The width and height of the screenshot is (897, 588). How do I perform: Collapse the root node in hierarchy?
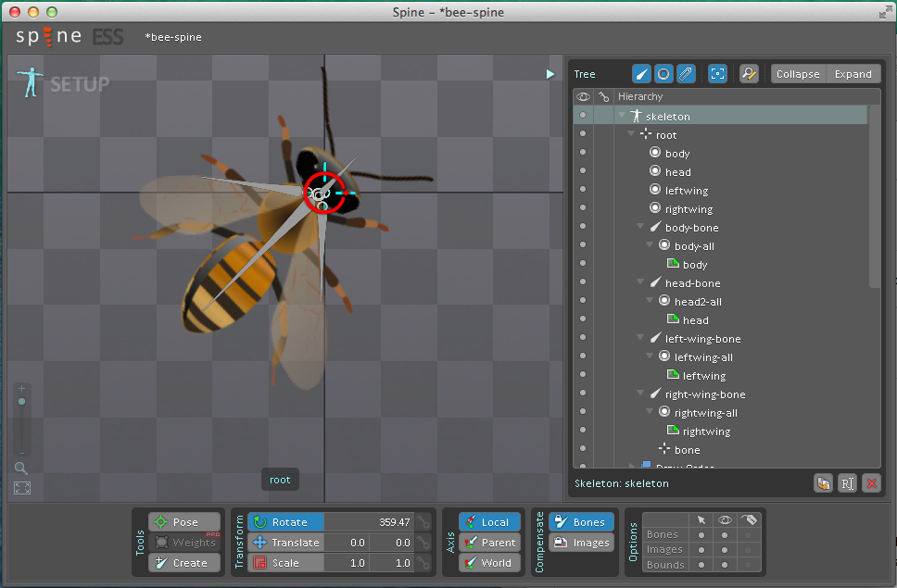[x=631, y=135]
